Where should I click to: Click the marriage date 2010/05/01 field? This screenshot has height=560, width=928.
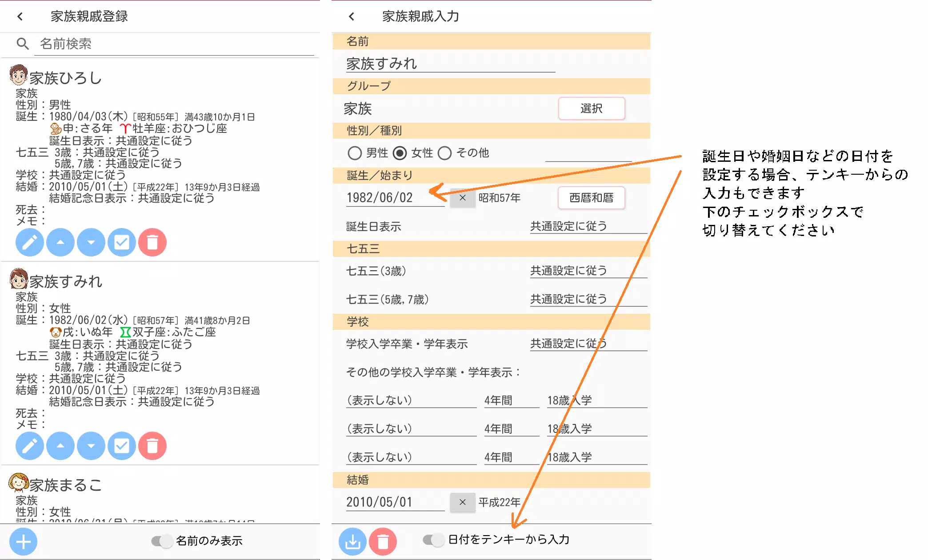pos(395,502)
